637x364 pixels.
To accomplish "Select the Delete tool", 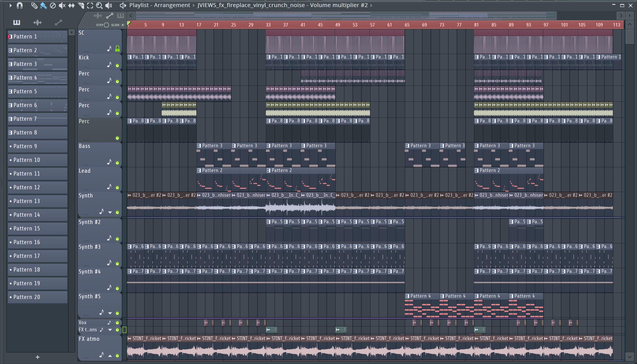I will [x=53, y=5].
